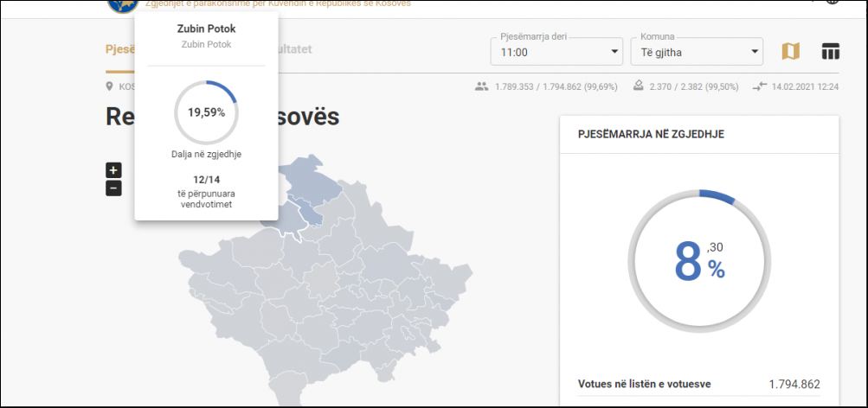
Task: Click the polling station ballot icon
Action: click(x=638, y=86)
